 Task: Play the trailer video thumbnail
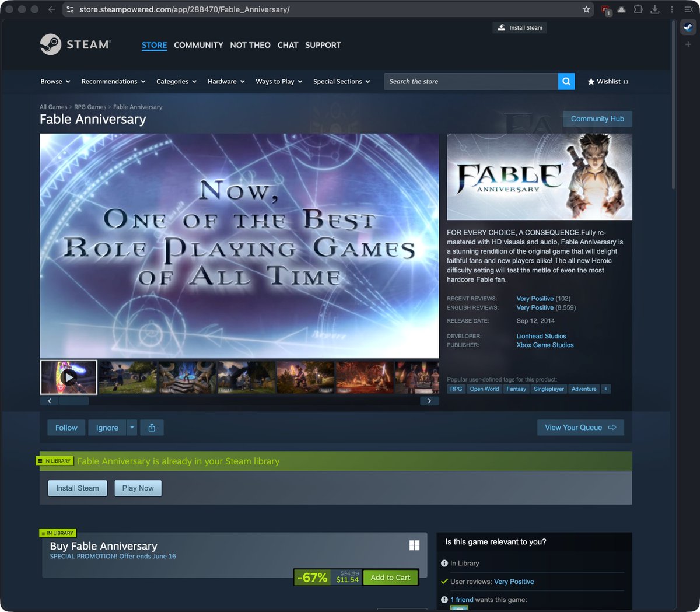(69, 377)
